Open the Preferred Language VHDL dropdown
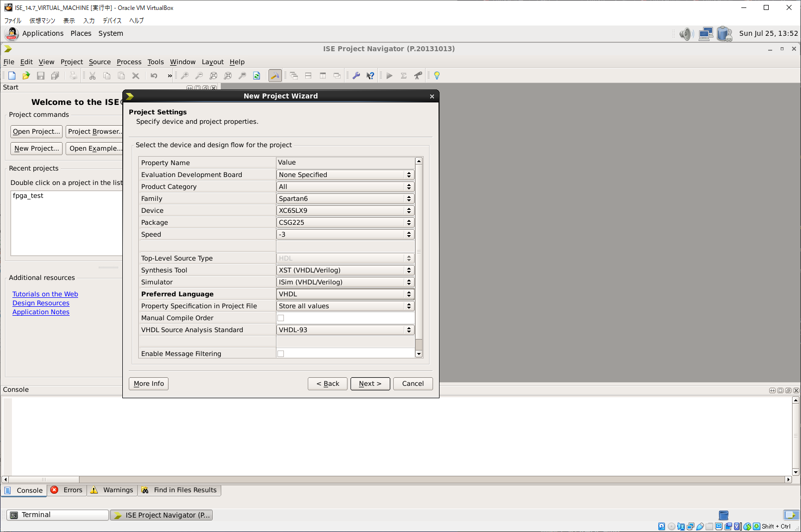 point(346,294)
